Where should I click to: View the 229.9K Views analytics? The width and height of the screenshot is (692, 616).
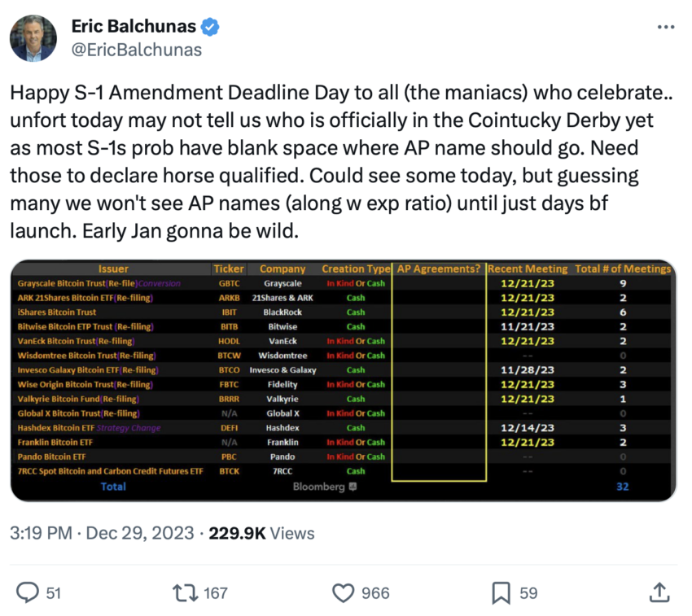tap(261, 533)
